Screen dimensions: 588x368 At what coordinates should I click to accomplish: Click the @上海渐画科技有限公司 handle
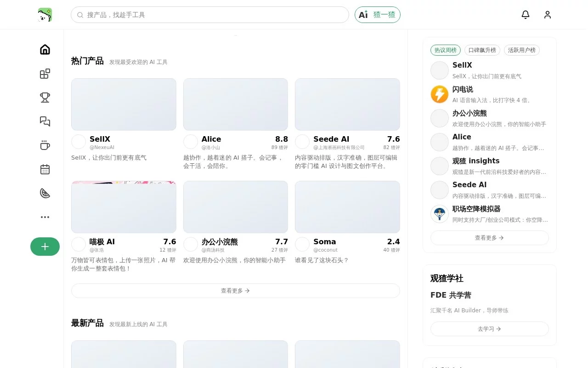click(339, 148)
